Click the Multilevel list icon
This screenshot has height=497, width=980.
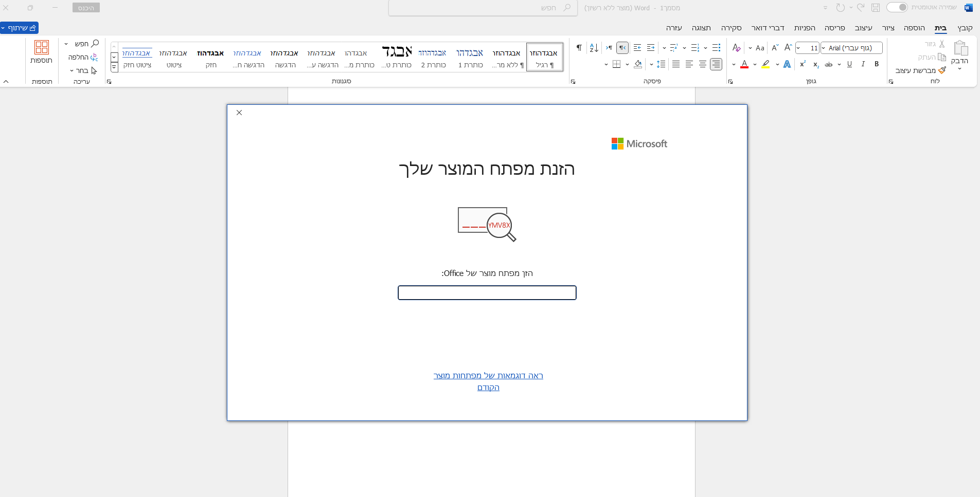point(674,48)
